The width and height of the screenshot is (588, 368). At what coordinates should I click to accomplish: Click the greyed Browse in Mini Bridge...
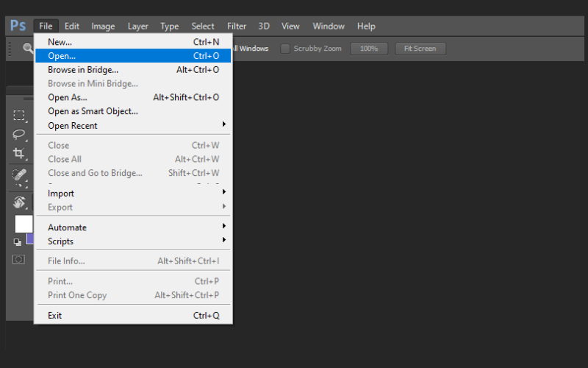(x=133, y=83)
